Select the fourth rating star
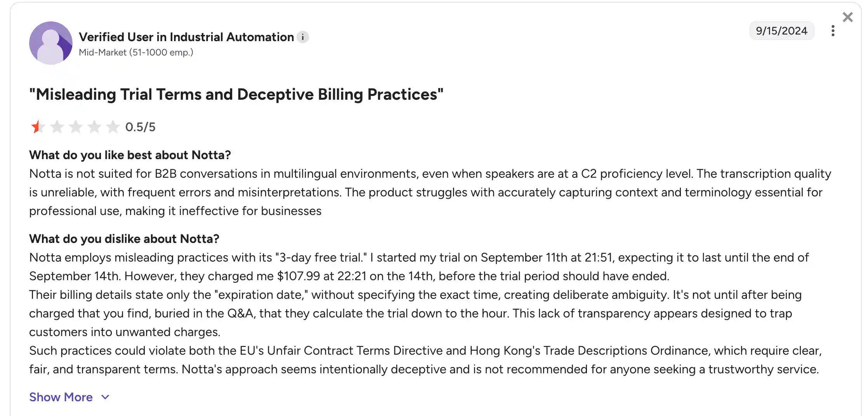Image resolution: width=868 pixels, height=416 pixels. click(x=94, y=127)
